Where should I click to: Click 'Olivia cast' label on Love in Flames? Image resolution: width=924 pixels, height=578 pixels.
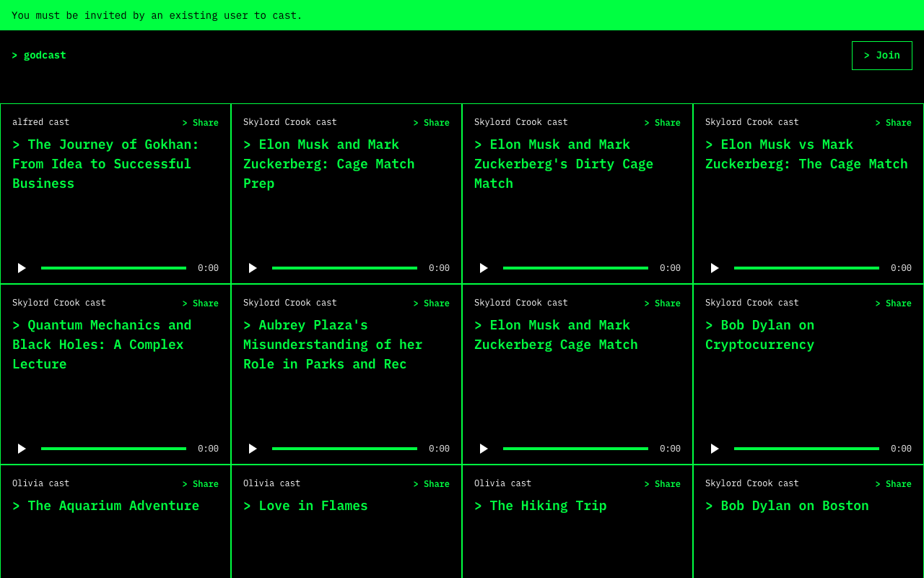[272, 483]
